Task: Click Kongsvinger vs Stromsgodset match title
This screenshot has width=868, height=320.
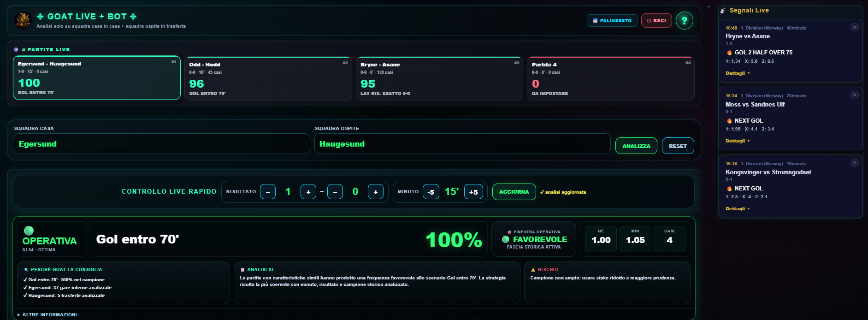Action: [x=768, y=172]
